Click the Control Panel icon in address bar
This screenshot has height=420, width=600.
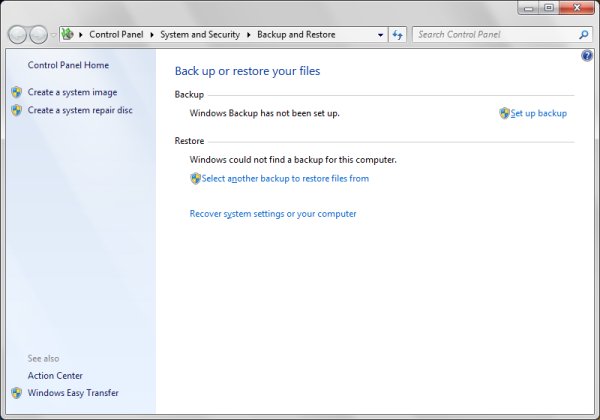tap(68, 34)
